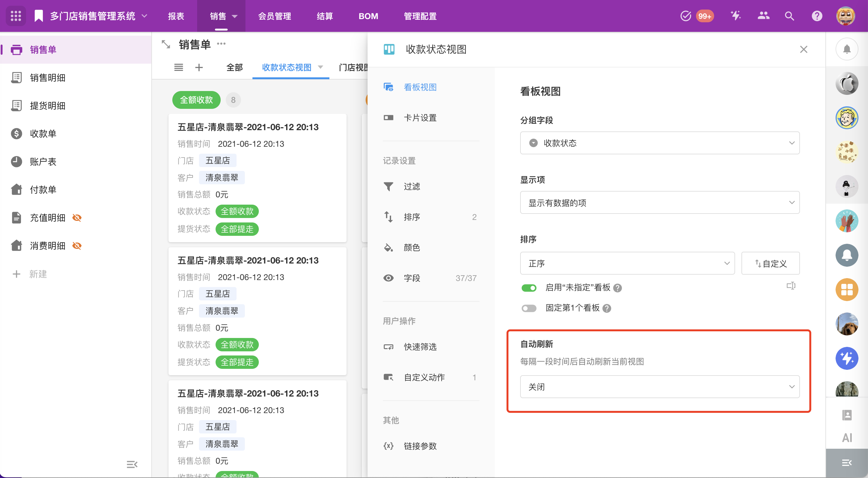Image resolution: width=868 pixels, height=478 pixels.
Task: Close the 收款状态视图 settings panel
Action: click(804, 50)
